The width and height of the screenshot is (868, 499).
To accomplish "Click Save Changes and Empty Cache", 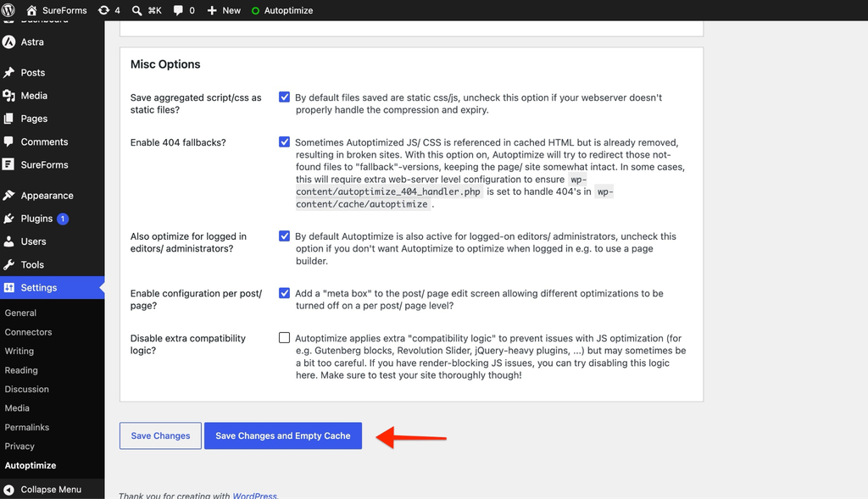I will coord(283,436).
